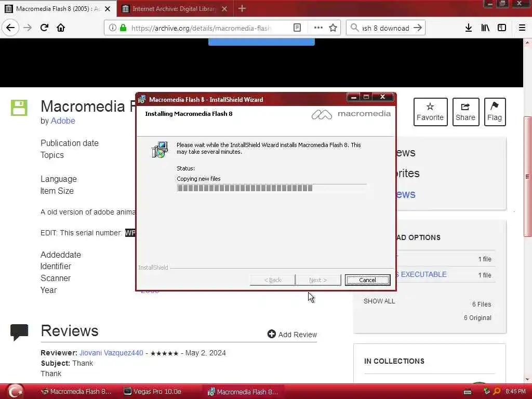
Task: Click the '6 Original' entry
Action: point(477,318)
